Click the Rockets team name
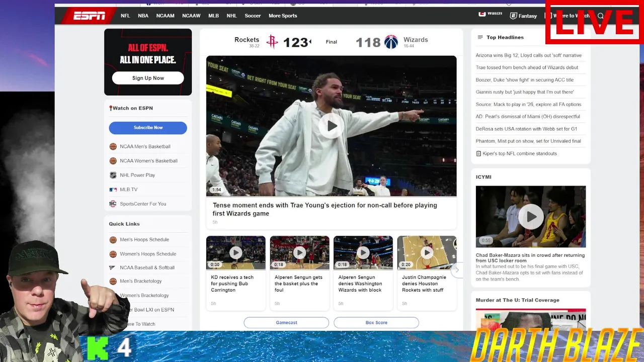The height and width of the screenshot is (362, 644). [x=247, y=40]
